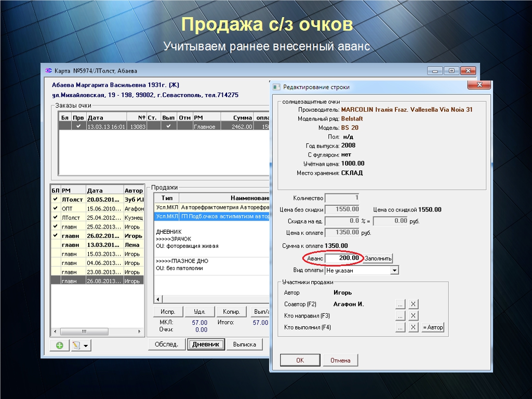
Task: Clear the Кто направил (F3) field with X
Action: tap(413, 315)
